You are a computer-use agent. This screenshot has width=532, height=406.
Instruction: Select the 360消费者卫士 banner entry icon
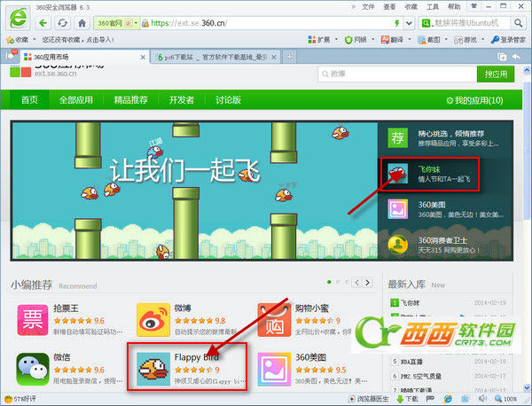coord(397,244)
